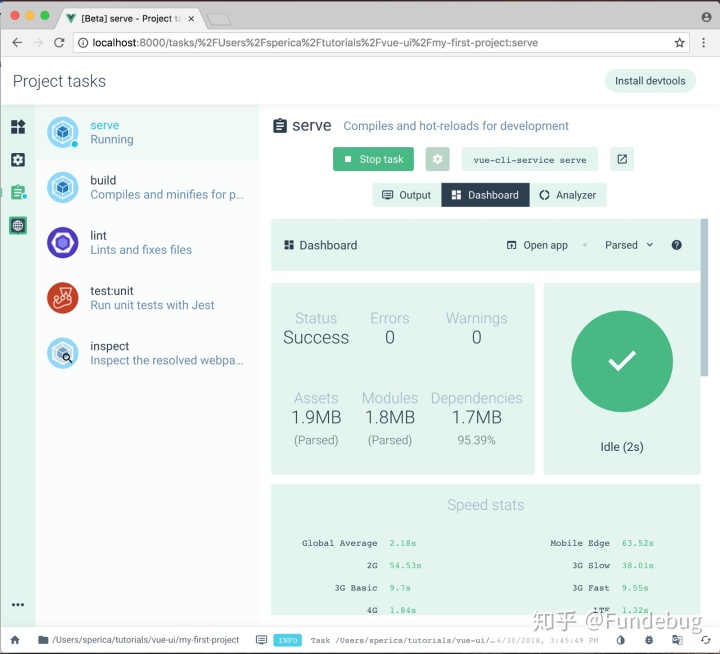
Task: Open Chrome profile icon
Action: click(x=706, y=17)
